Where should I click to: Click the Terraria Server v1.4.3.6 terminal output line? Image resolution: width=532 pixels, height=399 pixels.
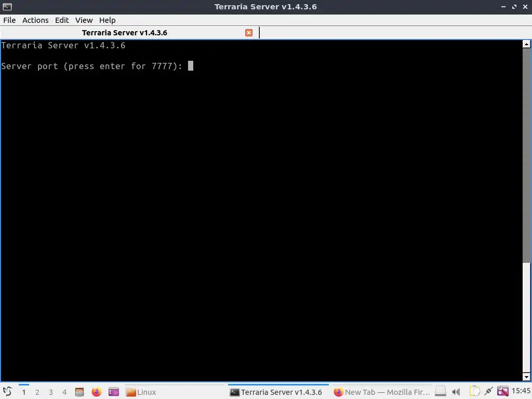coord(63,45)
